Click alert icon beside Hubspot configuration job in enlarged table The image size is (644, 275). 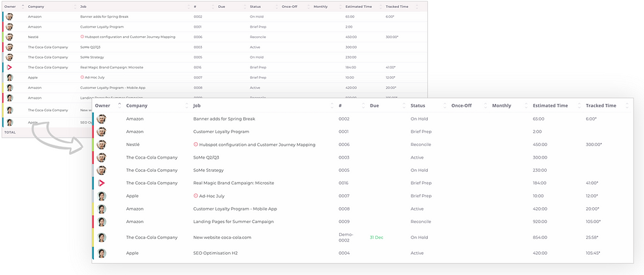click(196, 144)
